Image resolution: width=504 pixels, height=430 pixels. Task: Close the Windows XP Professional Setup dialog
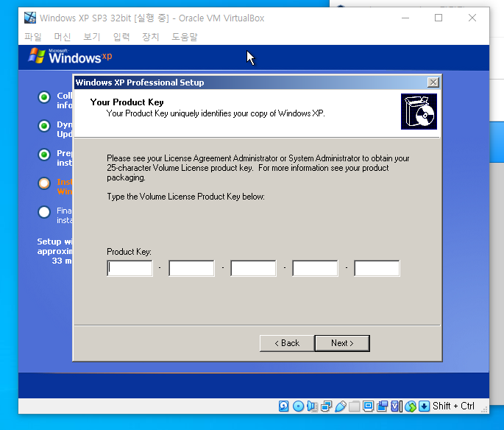point(433,82)
